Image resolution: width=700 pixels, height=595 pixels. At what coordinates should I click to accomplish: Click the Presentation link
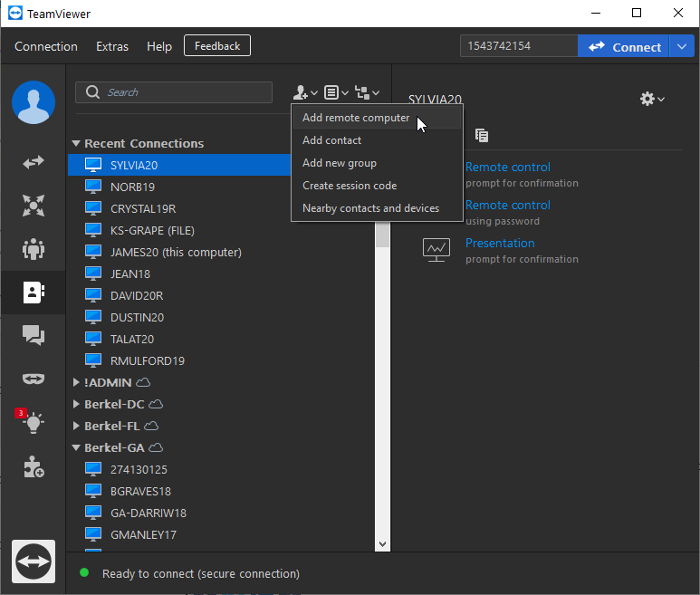click(x=500, y=243)
